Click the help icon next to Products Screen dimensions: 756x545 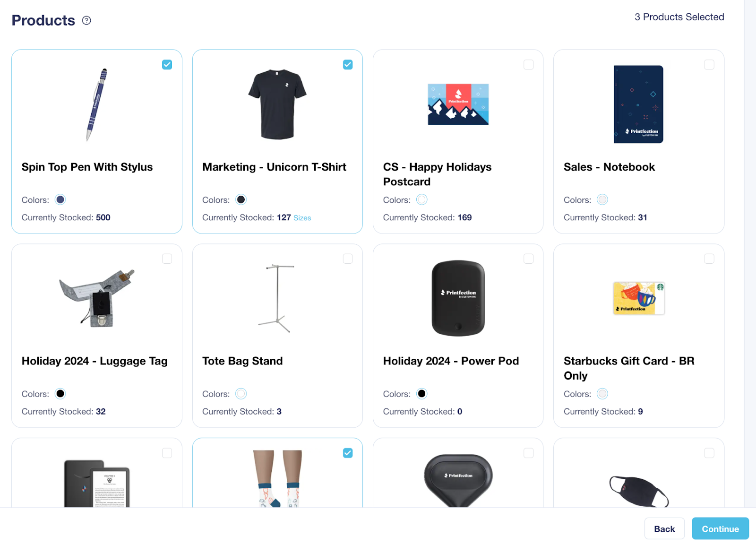(x=86, y=20)
